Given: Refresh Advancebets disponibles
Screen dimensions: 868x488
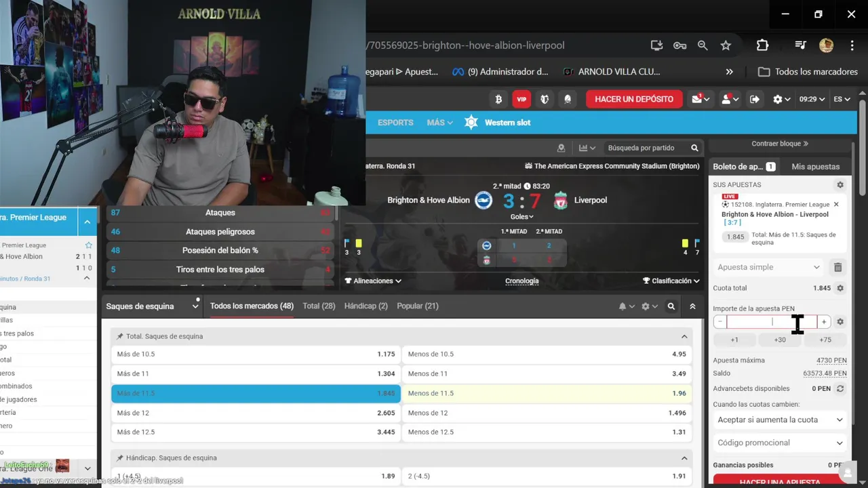Looking at the screenshot, I should [x=840, y=388].
